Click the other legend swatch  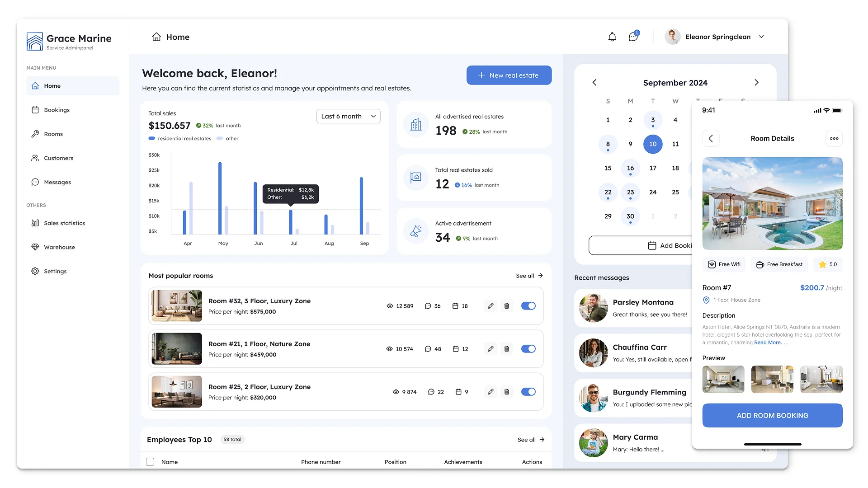point(220,138)
